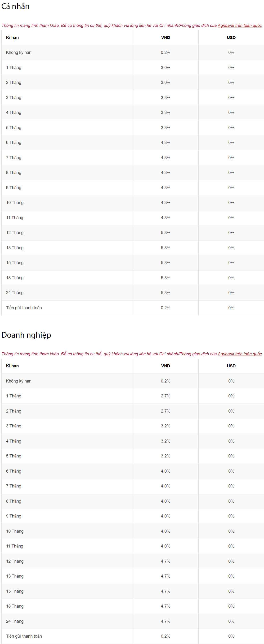Click the "Cá nhân" section heading
Viewport: 264px width, 644px height.
tap(16, 6)
